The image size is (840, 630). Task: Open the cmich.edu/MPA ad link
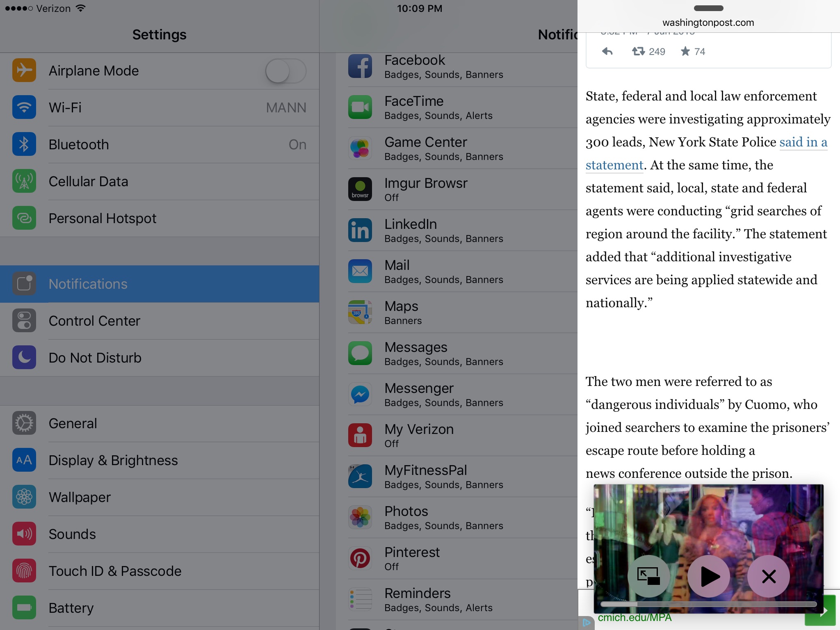coord(635,618)
